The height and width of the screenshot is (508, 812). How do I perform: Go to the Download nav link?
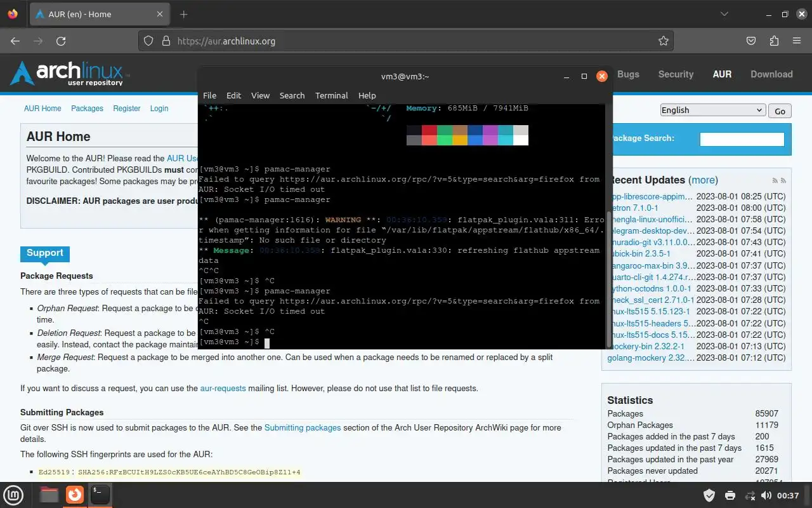(x=771, y=74)
